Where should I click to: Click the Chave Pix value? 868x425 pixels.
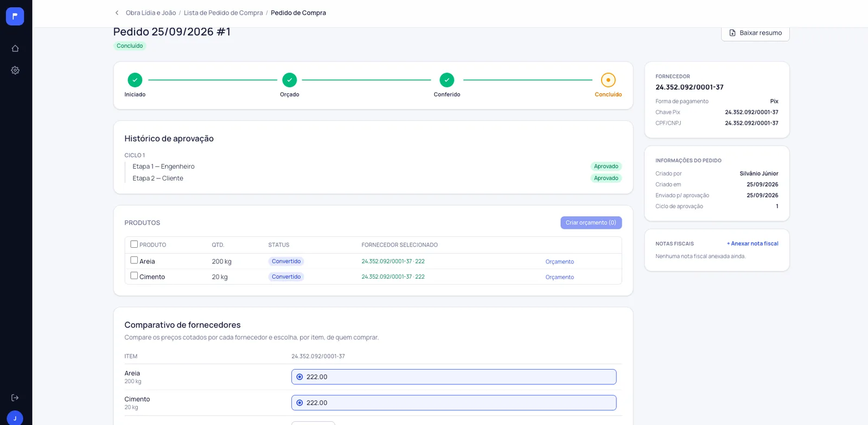751,112
